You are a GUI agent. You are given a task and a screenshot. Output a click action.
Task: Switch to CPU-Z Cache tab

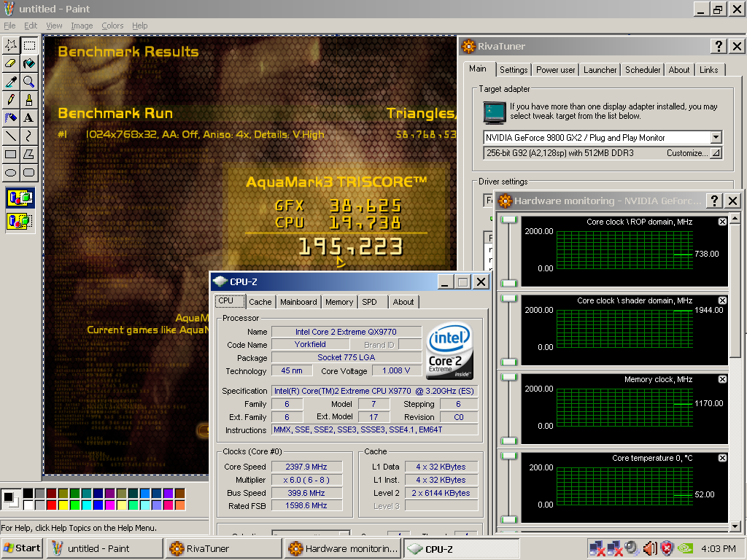coord(260,302)
